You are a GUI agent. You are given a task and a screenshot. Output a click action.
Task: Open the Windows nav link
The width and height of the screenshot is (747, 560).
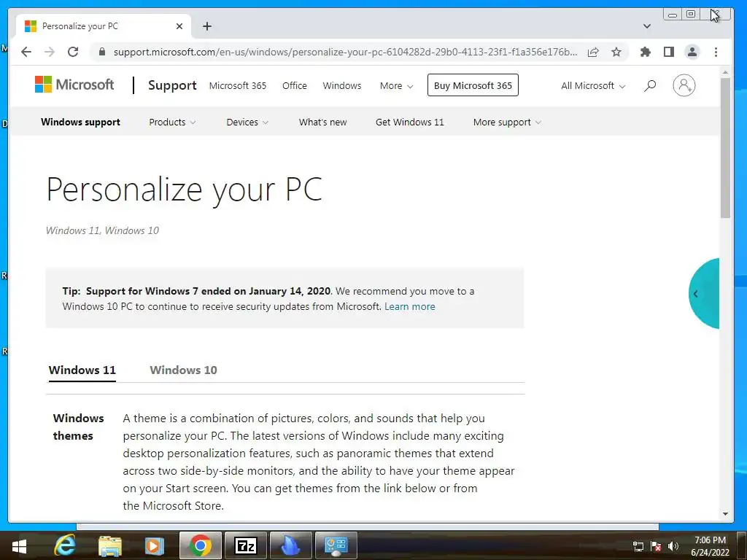pos(342,86)
